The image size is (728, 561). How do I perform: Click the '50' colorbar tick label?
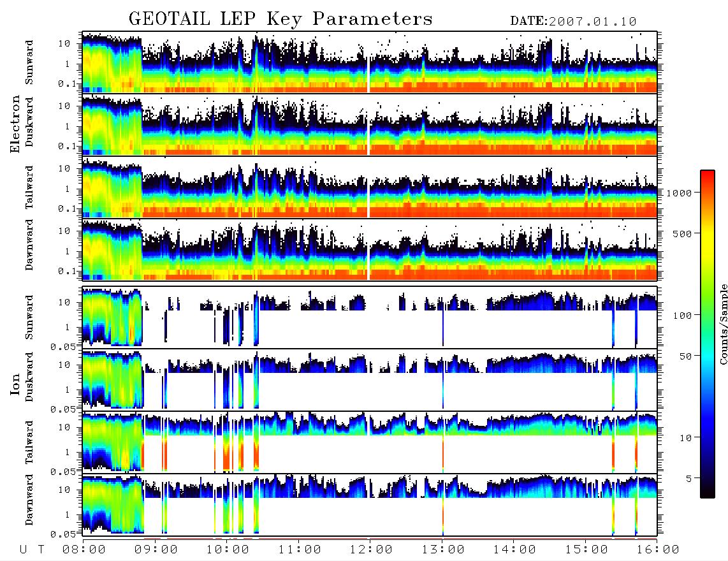pos(685,356)
